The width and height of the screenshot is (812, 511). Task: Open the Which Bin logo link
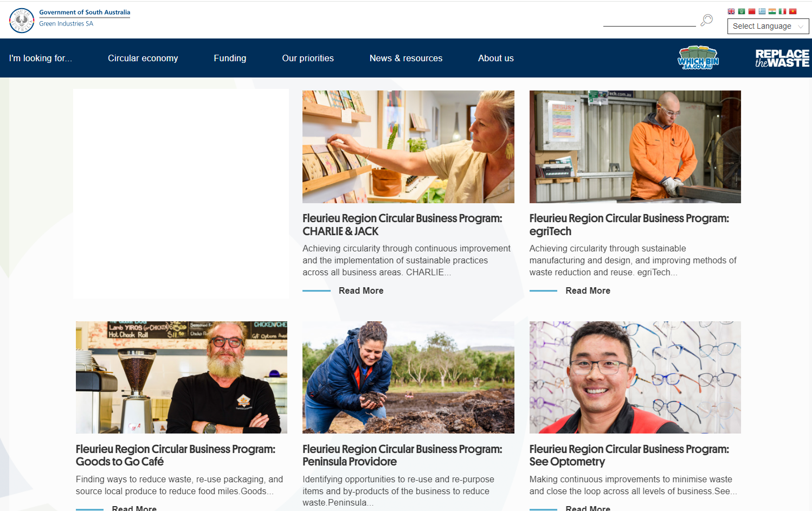click(698, 57)
